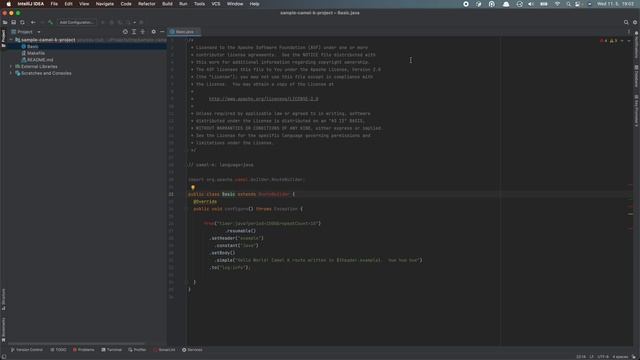Open the IntelliJ IDEA app menu
The width and height of the screenshot is (640, 360).
pyautogui.click(x=31, y=4)
